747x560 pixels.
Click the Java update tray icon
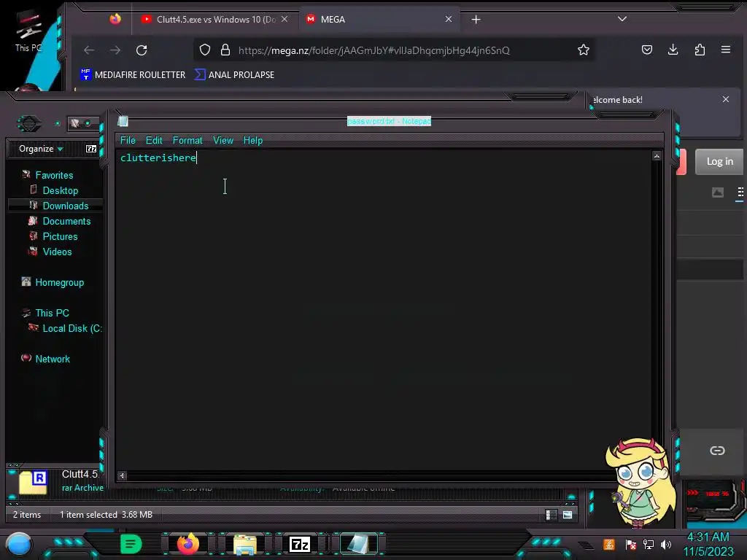[609, 544]
